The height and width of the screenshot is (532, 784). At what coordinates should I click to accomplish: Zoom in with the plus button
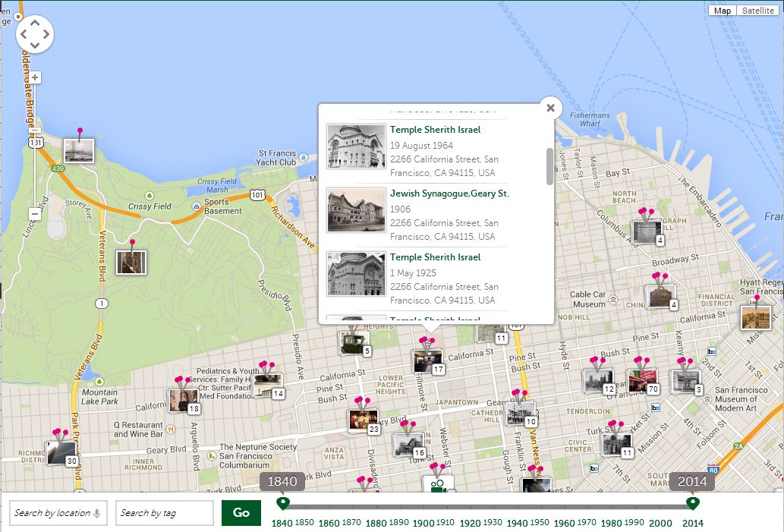point(34,77)
